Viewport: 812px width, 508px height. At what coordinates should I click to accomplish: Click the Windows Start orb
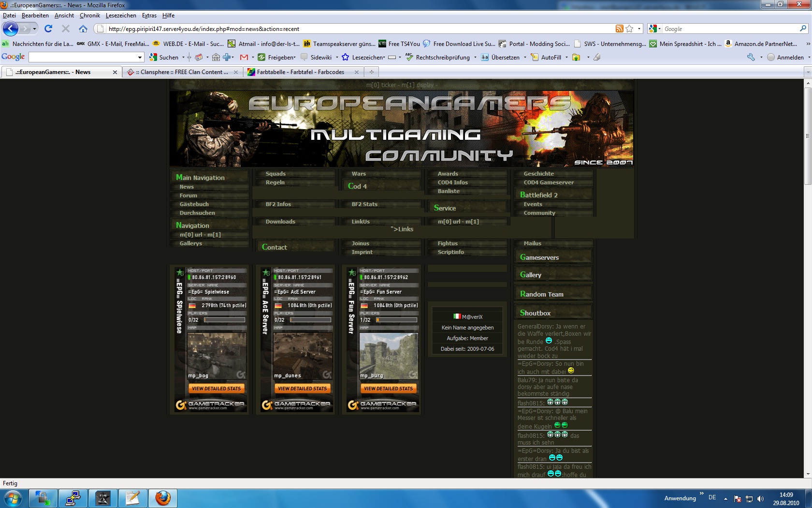13,498
